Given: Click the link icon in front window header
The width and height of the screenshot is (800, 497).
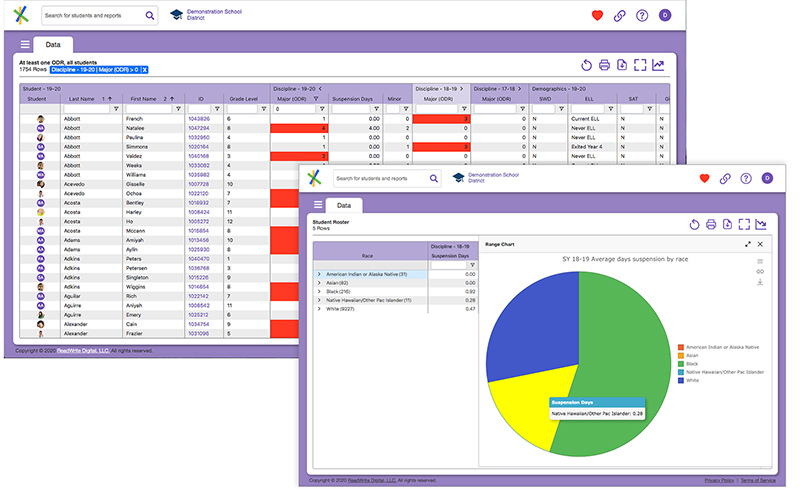Looking at the screenshot, I should pos(725,178).
